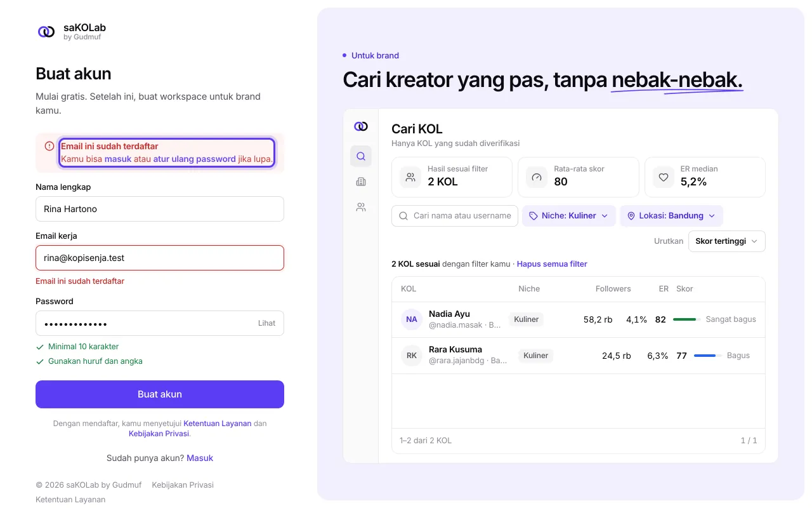Click heart icon on ER median card
This screenshot has width=812, height=508.
[x=664, y=177]
